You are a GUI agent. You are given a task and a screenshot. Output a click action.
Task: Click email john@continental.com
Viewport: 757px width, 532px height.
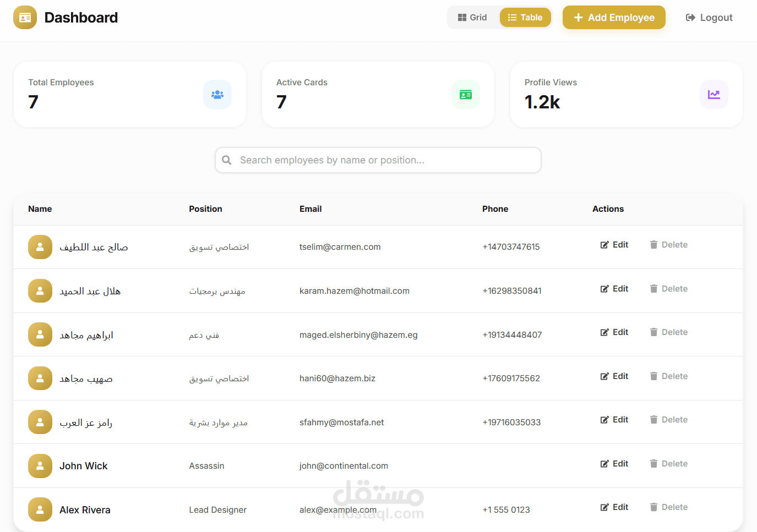coord(344,466)
